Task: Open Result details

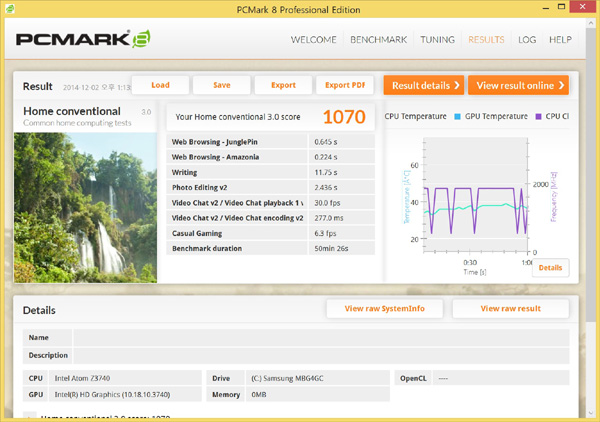Action: pos(424,85)
